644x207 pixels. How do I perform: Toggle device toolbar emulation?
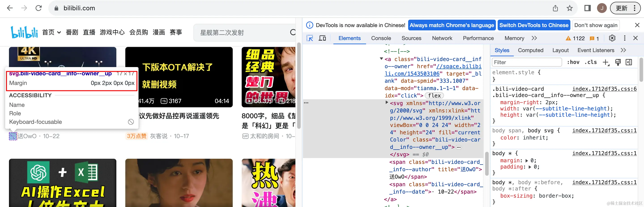click(322, 38)
